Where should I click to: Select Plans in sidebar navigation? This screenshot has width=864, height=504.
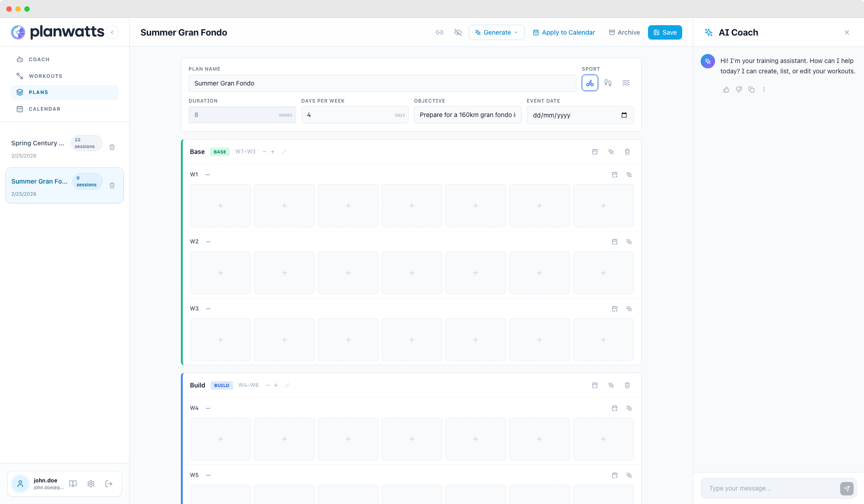point(64,92)
